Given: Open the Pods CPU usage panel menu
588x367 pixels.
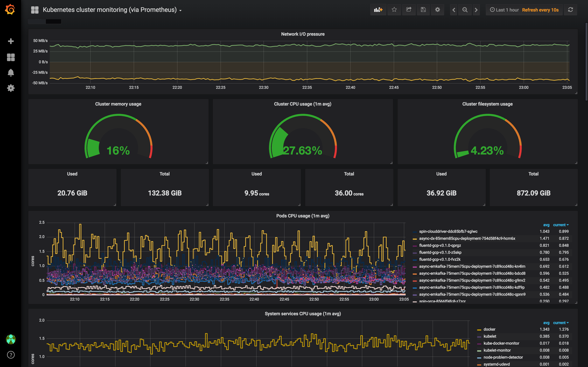Looking at the screenshot, I should [303, 215].
